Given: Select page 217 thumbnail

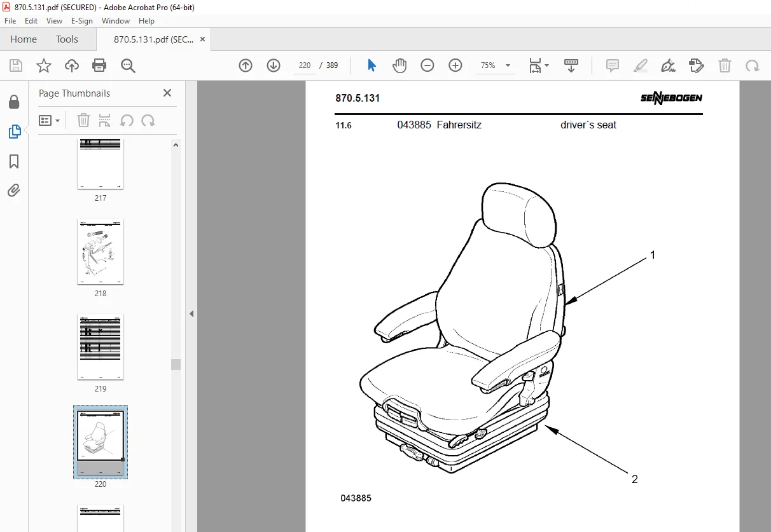Looking at the screenshot, I should pyautogui.click(x=101, y=164).
